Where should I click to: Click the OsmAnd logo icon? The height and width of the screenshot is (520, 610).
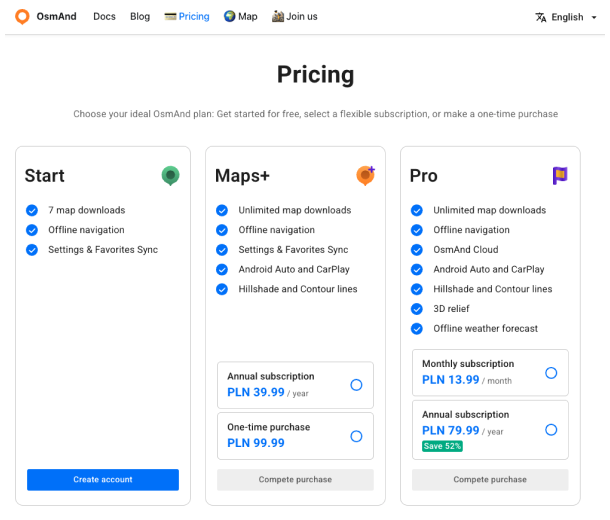tap(22, 17)
